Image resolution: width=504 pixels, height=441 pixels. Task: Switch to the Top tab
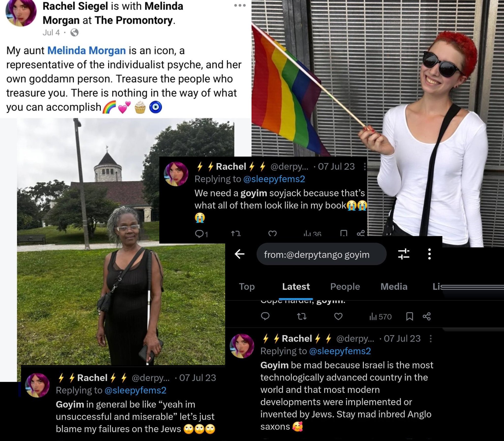[x=247, y=287]
